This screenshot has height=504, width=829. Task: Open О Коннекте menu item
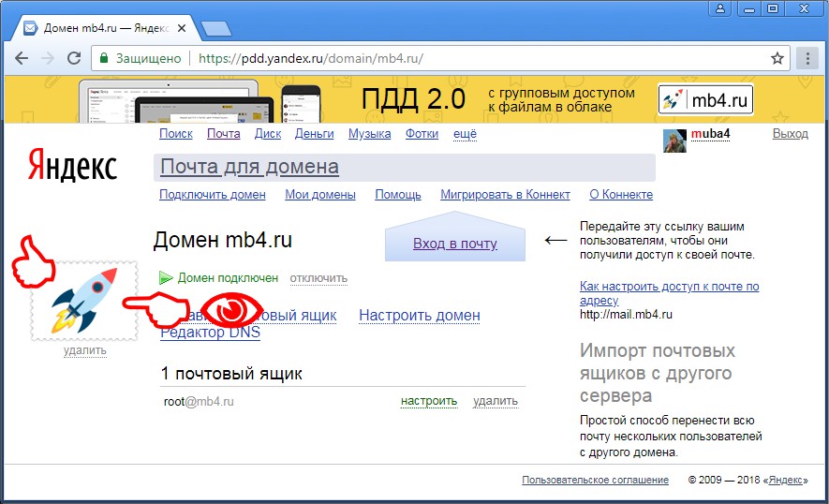621,195
